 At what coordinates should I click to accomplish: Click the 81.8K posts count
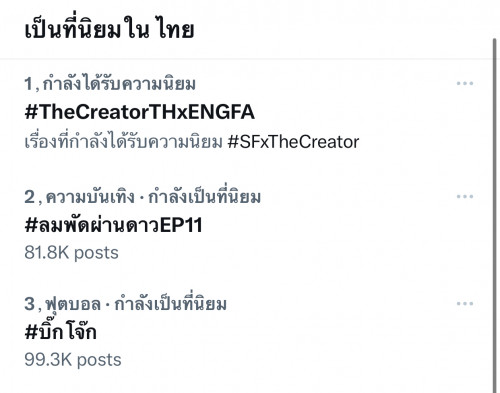coord(71,253)
